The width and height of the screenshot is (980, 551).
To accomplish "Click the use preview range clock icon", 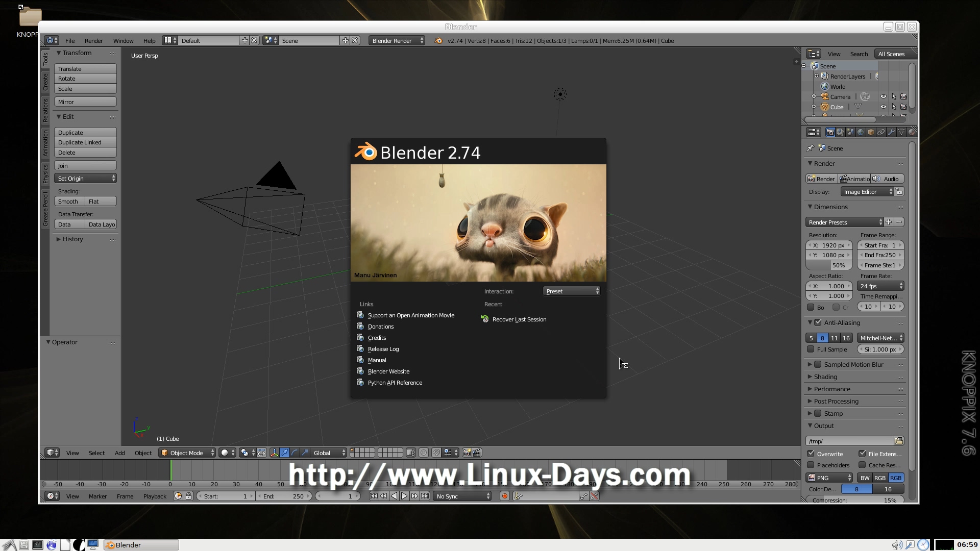I will click(x=178, y=496).
